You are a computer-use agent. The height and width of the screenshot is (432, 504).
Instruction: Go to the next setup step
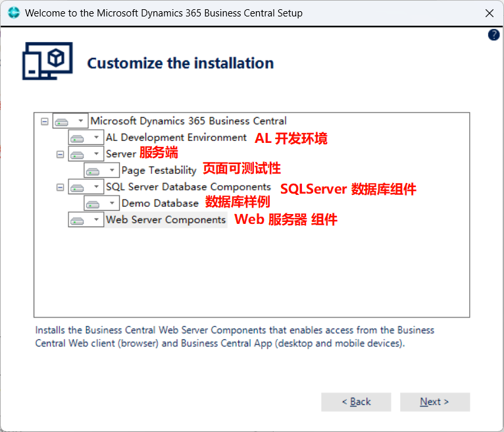(434, 402)
